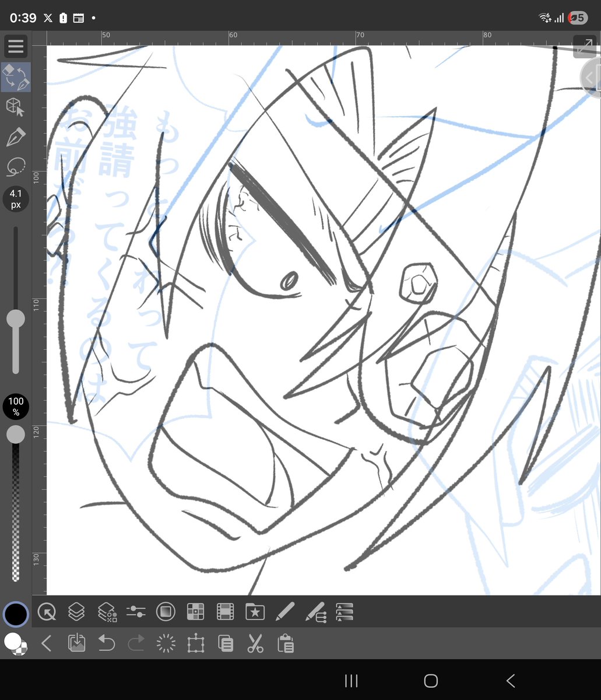Select the Object operation cube tool
The image size is (601, 700).
pyautogui.click(x=16, y=108)
